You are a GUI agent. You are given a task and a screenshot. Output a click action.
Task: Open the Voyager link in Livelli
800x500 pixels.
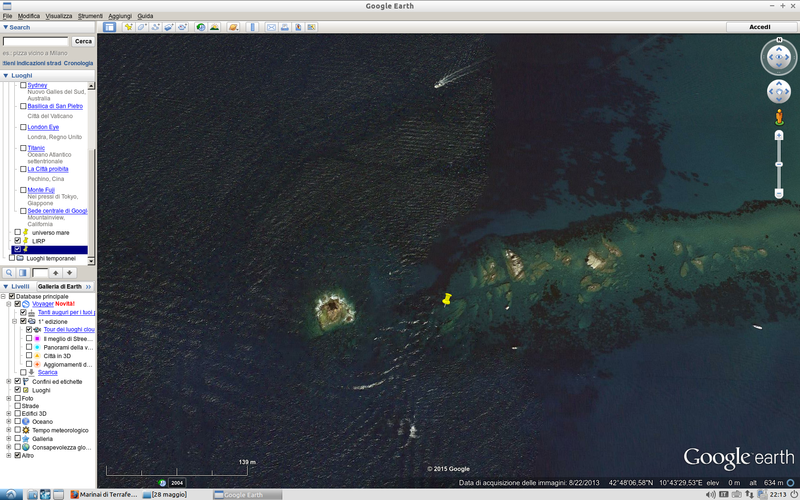coord(42,304)
